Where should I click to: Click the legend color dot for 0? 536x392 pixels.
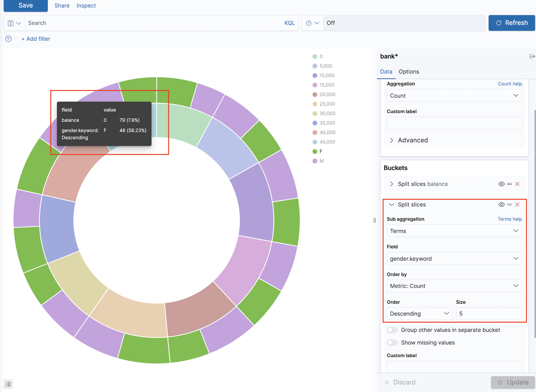(x=315, y=56)
